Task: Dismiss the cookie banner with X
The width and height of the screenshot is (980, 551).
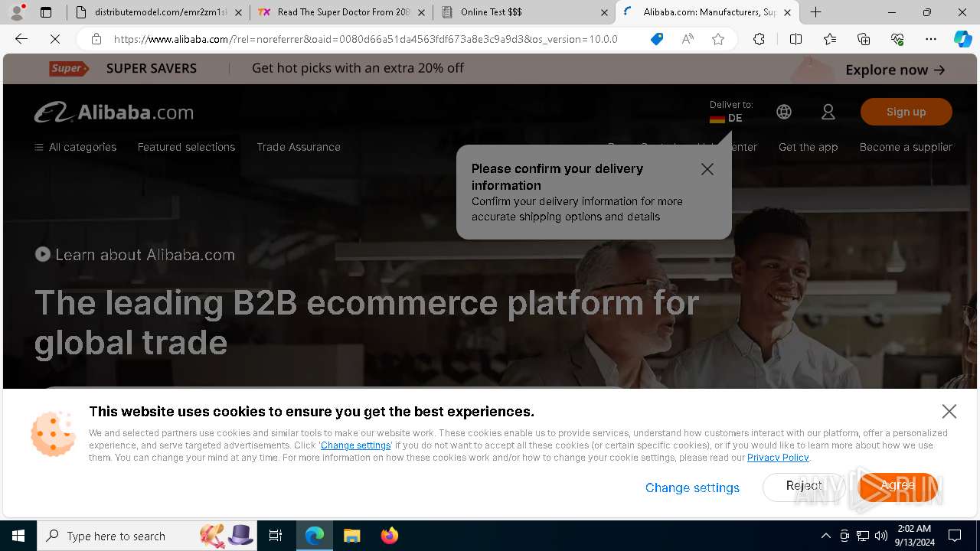Action: point(949,412)
